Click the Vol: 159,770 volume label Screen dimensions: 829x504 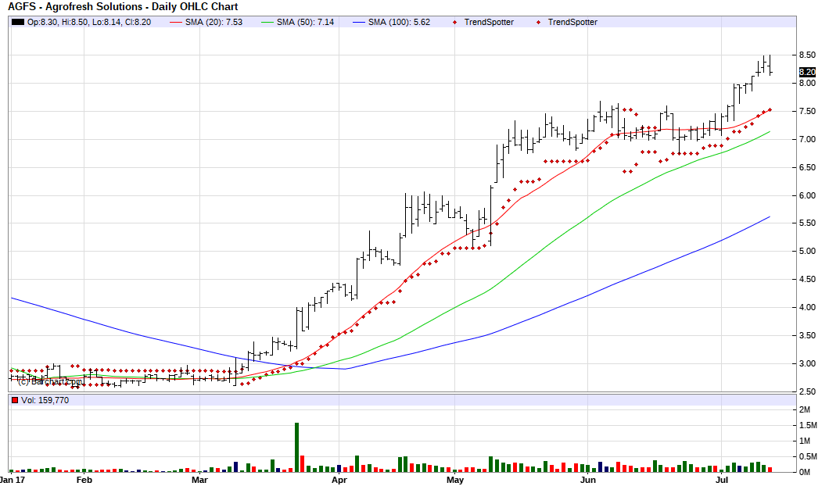pyautogui.click(x=45, y=400)
